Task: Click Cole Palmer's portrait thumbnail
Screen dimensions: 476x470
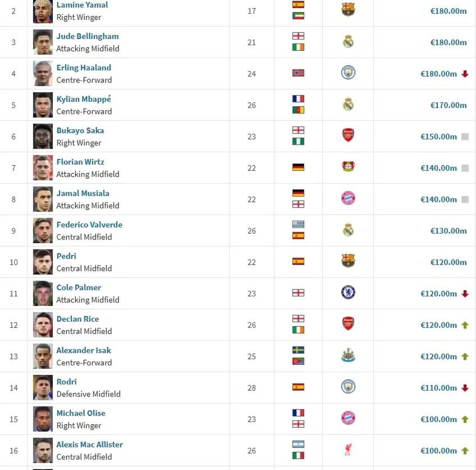Action: 43,293
